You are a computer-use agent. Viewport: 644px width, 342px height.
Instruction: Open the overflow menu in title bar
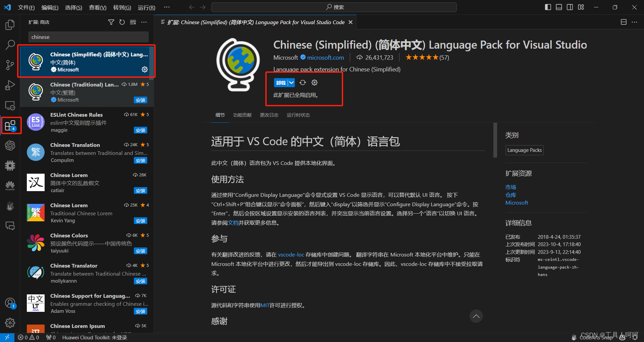click(167, 7)
